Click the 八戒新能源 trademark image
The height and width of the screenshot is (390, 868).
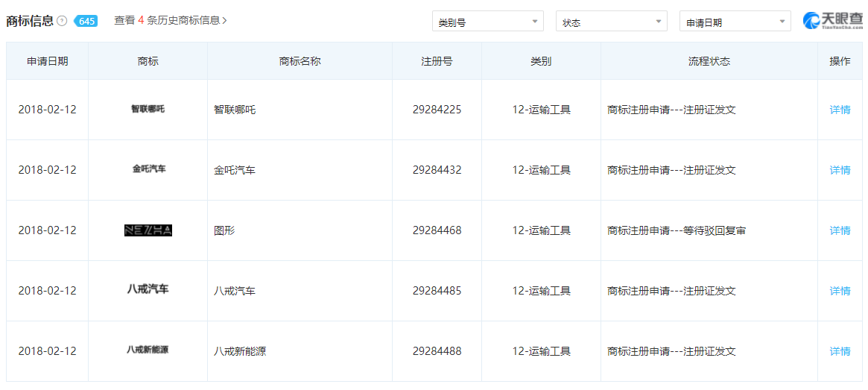point(148,350)
